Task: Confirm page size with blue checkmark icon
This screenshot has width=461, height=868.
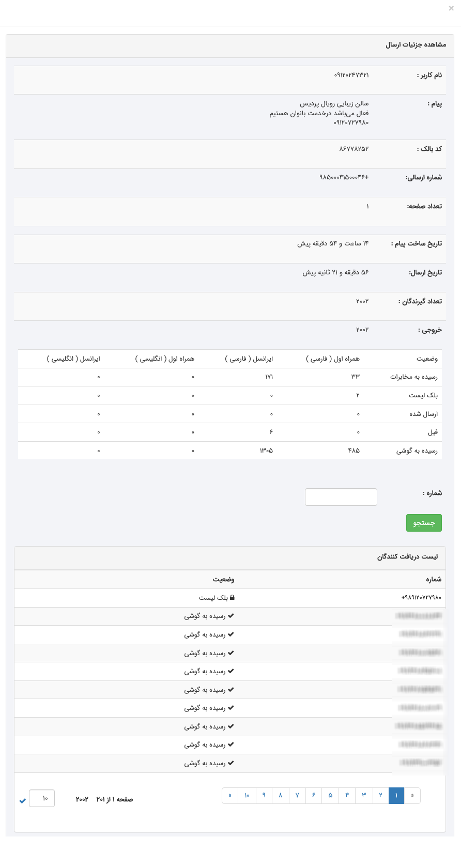Action: coord(23,801)
